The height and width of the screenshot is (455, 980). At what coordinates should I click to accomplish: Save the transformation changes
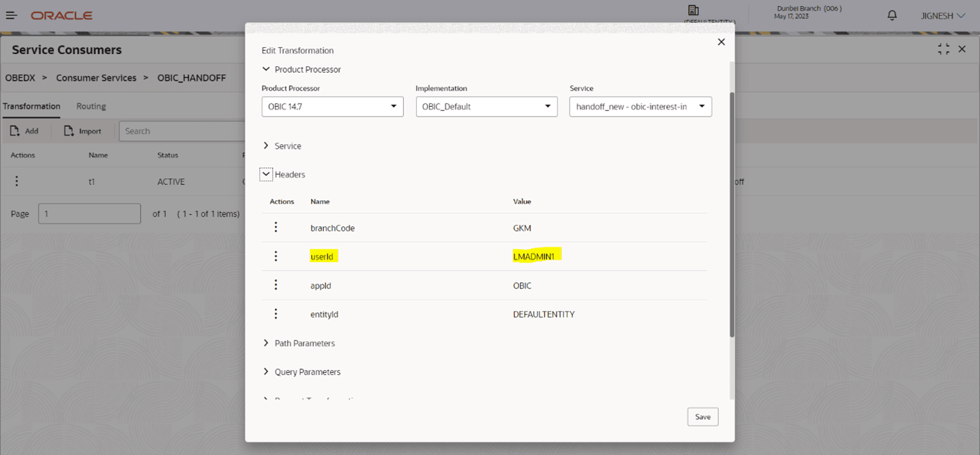click(702, 417)
